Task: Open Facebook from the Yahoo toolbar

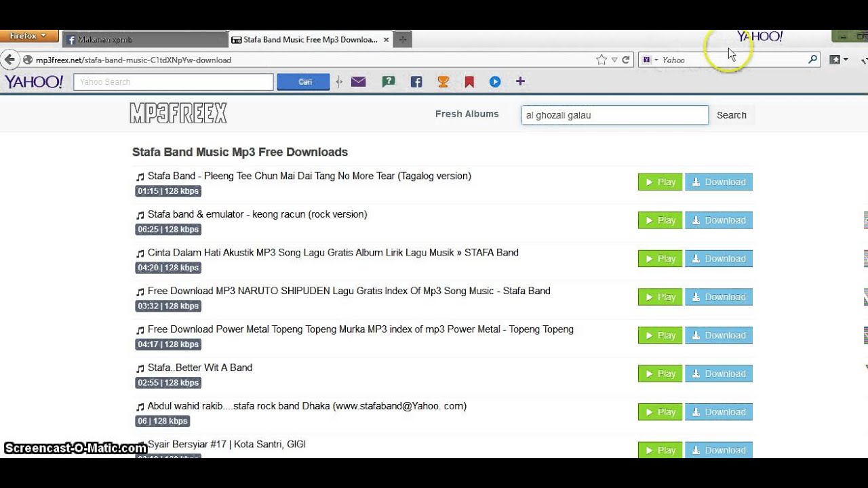Action: (416, 82)
